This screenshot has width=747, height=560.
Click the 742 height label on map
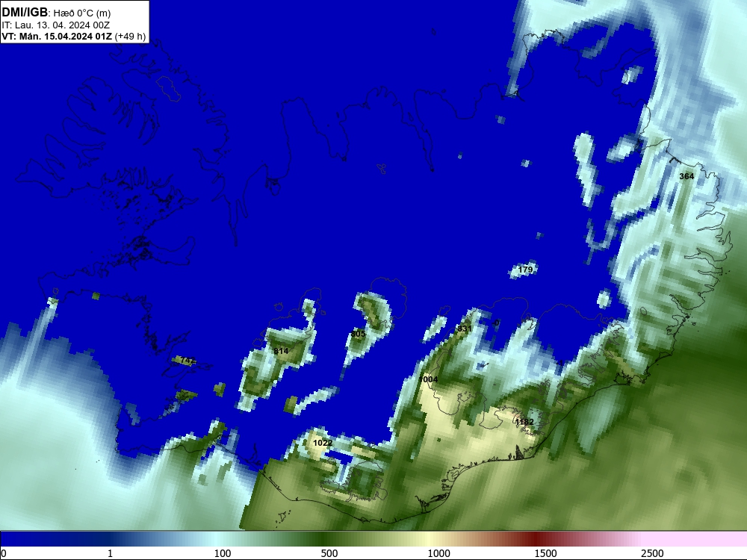pyautogui.click(x=188, y=361)
